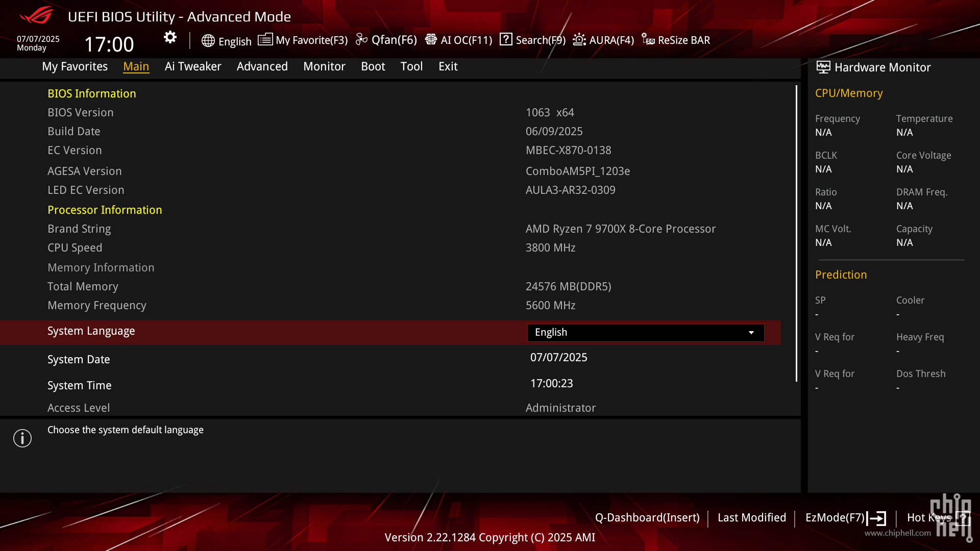Click Memory Frequency value 5600 MHz
980x551 pixels.
coord(550,305)
